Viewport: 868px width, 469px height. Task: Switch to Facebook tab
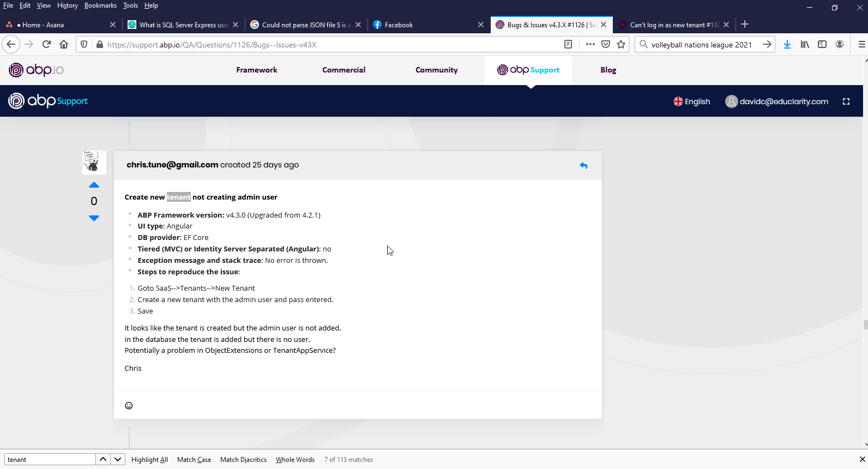click(428, 25)
